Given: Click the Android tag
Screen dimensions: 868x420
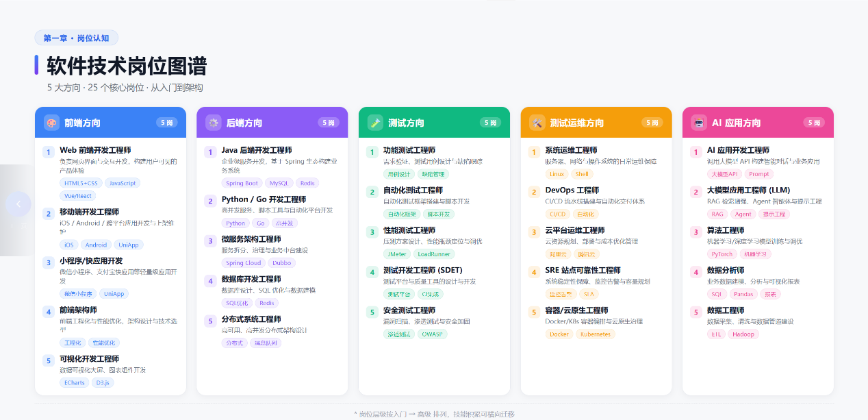Looking at the screenshot, I should pos(97,245).
